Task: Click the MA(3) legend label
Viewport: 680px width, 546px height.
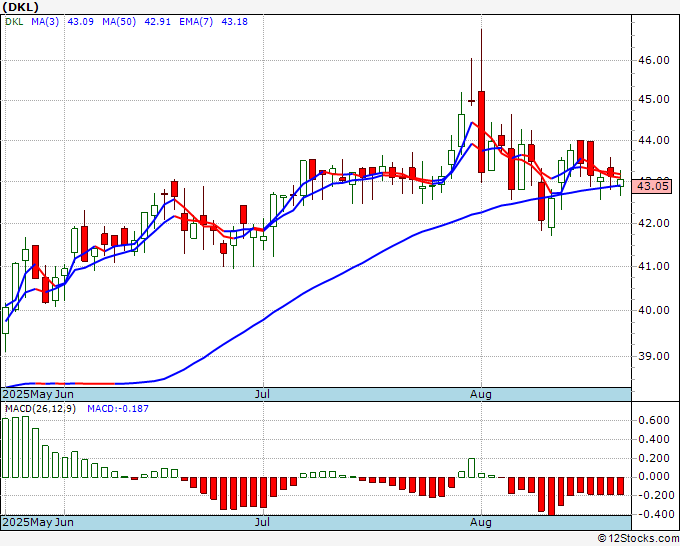Action: (45, 22)
